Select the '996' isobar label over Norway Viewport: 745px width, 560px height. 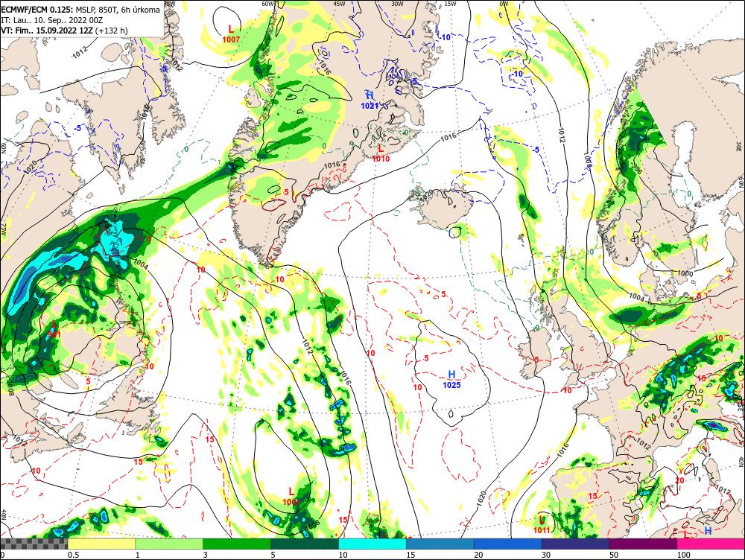[x=637, y=170]
